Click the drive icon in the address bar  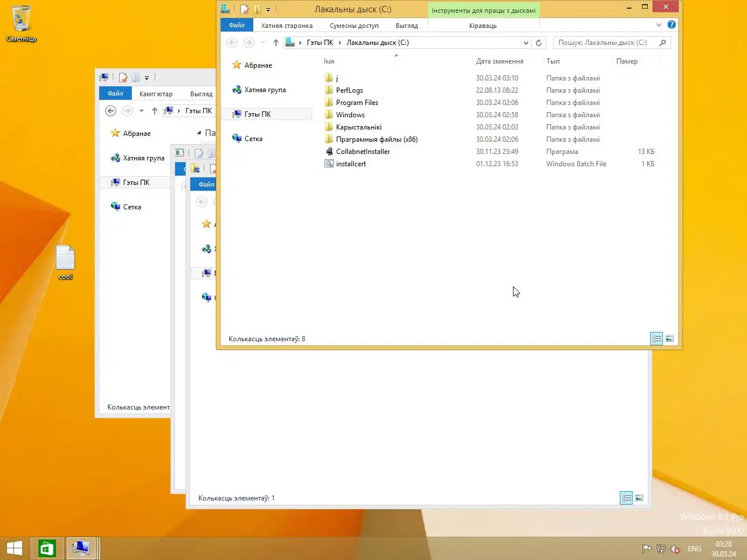coord(290,43)
